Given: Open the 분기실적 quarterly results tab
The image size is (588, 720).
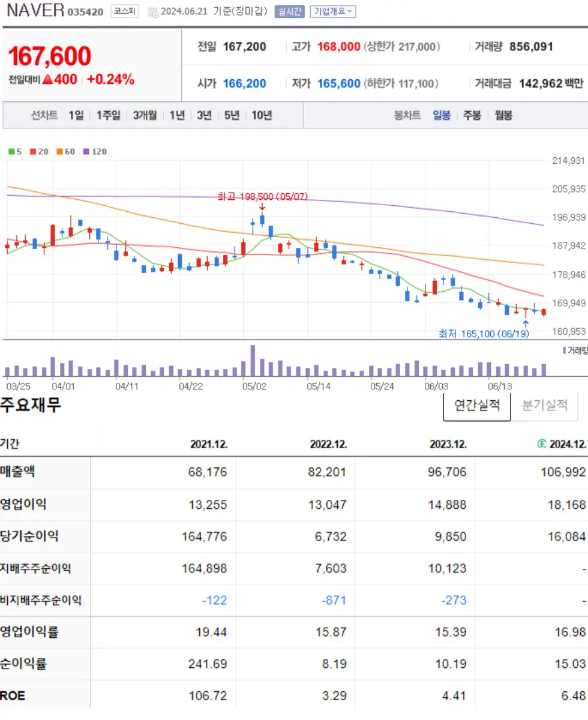Looking at the screenshot, I should pos(544,405).
